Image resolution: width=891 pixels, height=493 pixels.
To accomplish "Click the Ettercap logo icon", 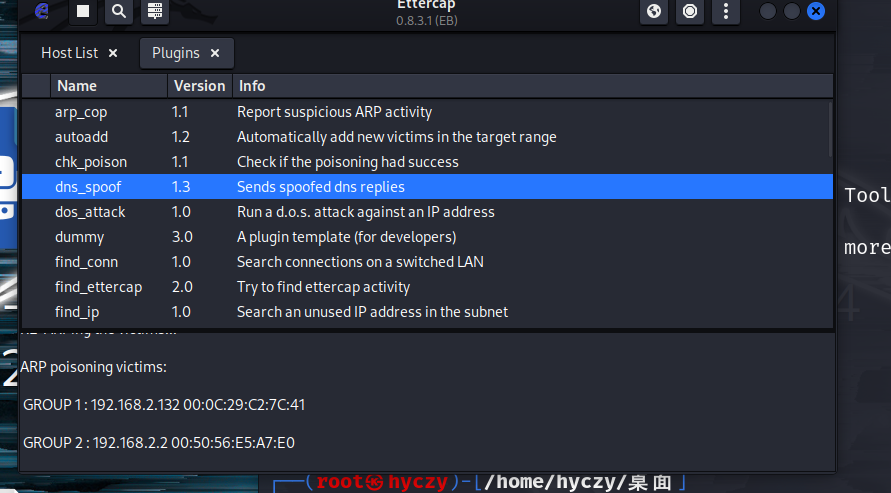I will pos(41,12).
